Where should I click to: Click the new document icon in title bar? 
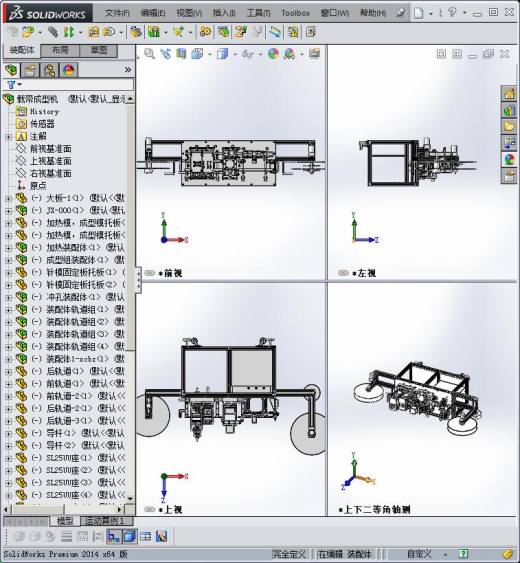[x=418, y=13]
